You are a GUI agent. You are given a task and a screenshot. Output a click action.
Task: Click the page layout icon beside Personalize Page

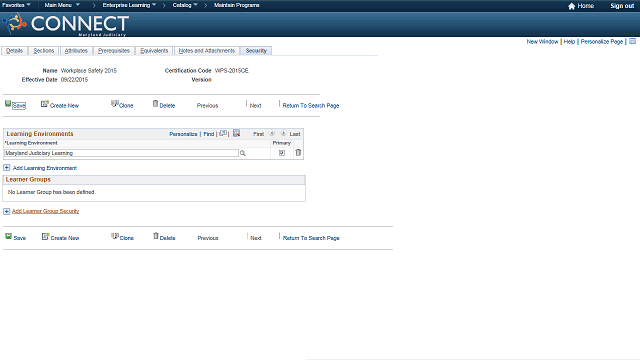point(632,41)
